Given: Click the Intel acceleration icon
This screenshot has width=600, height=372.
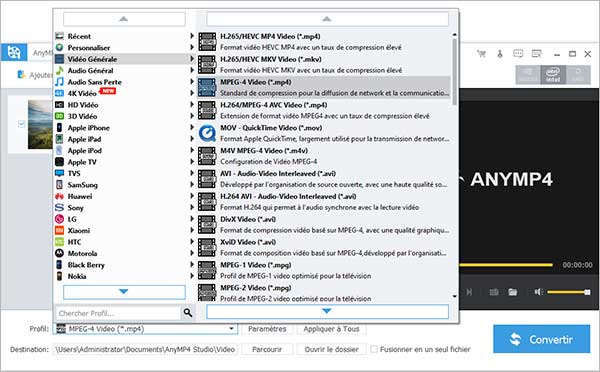Looking at the screenshot, I should 553,75.
